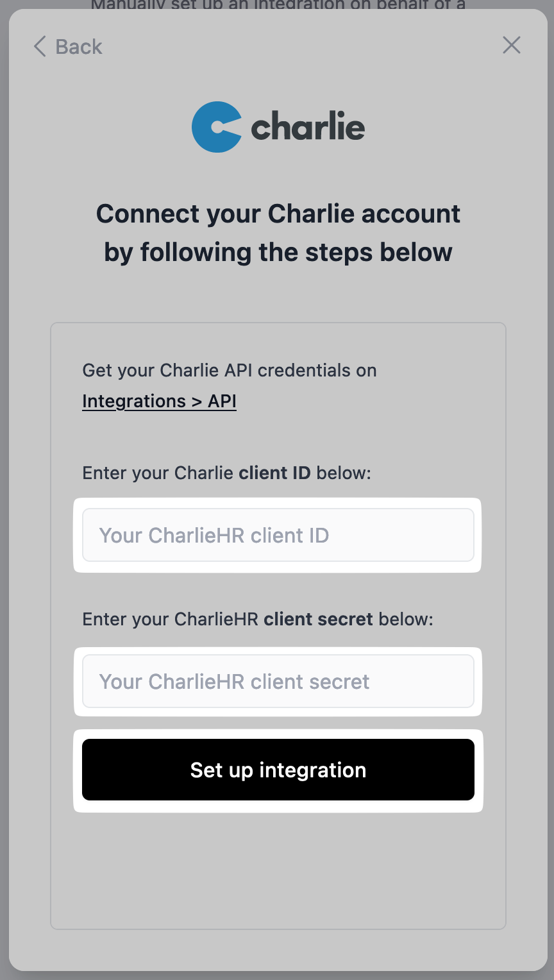The width and height of the screenshot is (554, 980).
Task: Focus the CharlieHR client secret input field
Action: point(278,681)
